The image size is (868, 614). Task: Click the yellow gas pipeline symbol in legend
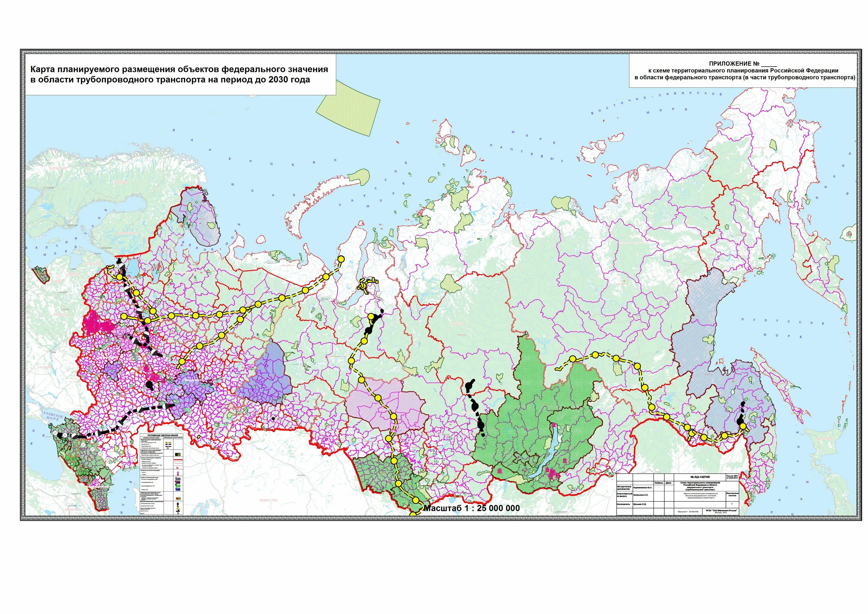(168, 443)
